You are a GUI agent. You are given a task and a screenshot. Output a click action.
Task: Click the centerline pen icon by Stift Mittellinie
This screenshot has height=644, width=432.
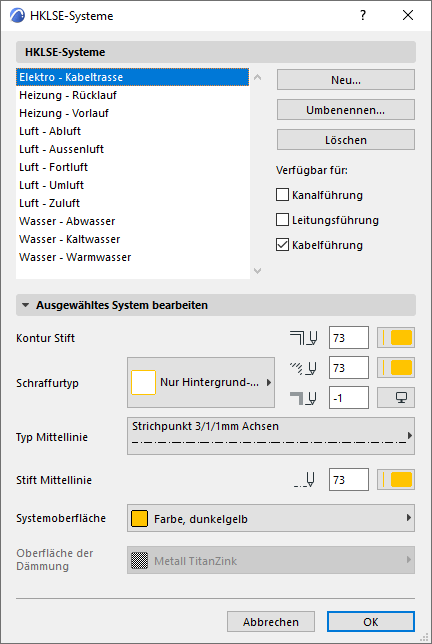click(x=304, y=480)
